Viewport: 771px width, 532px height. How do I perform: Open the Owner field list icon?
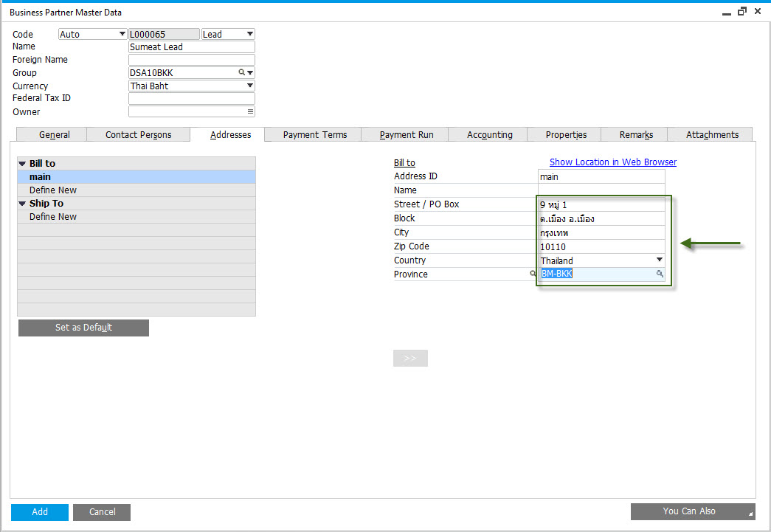click(250, 111)
